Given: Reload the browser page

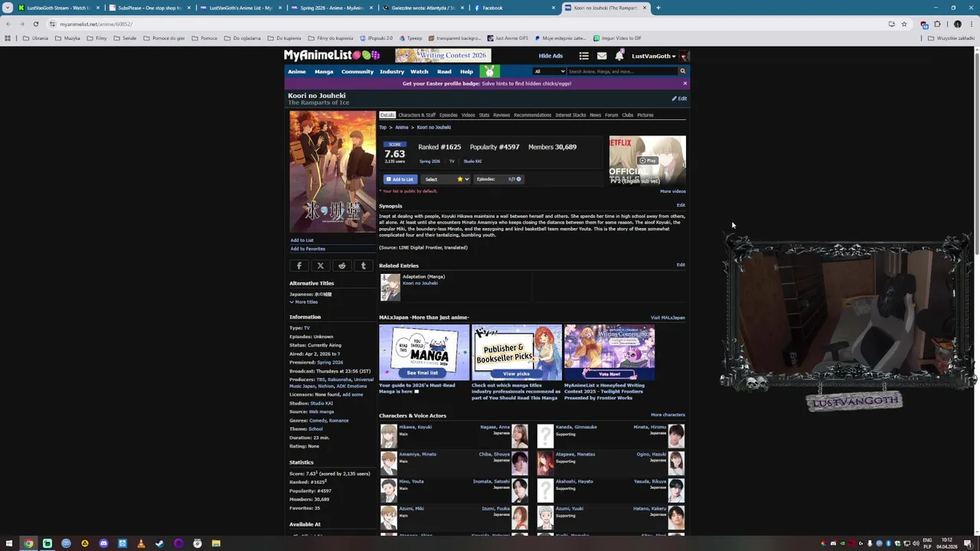Looking at the screenshot, I should [x=35, y=24].
